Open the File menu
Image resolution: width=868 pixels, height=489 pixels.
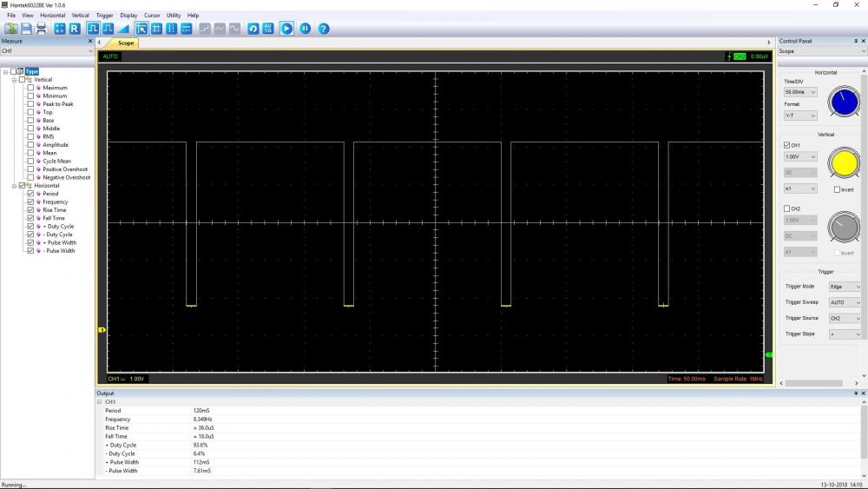(11, 16)
